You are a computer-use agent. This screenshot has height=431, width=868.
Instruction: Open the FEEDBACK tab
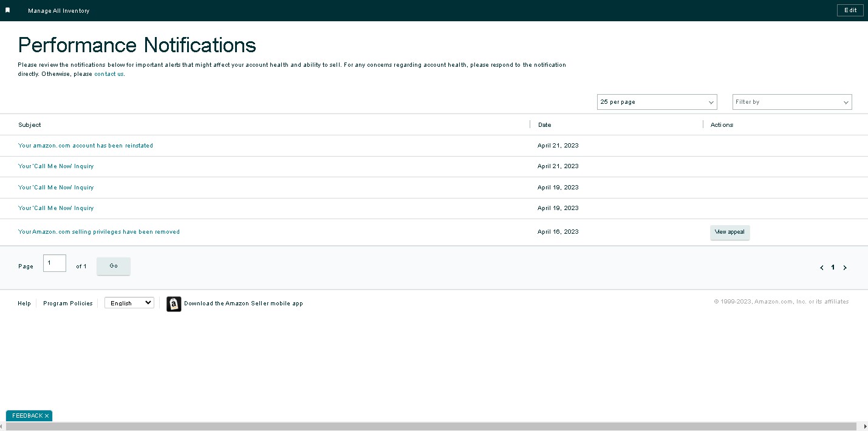27,416
